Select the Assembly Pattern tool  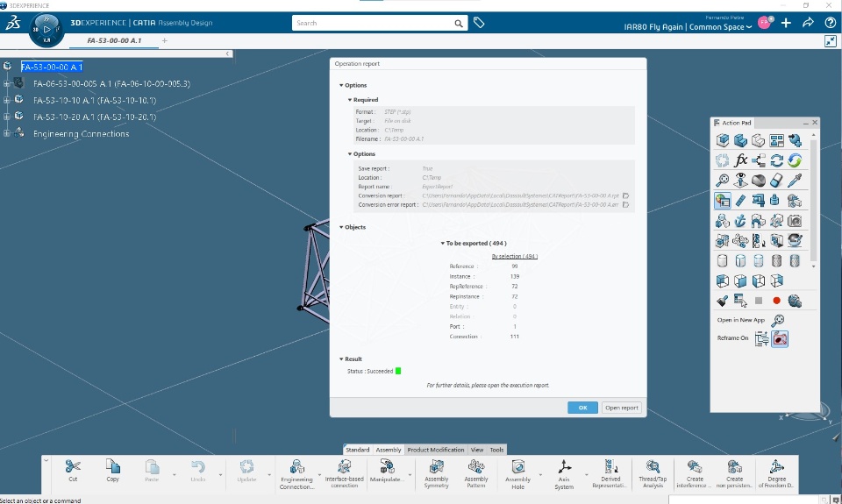475,473
